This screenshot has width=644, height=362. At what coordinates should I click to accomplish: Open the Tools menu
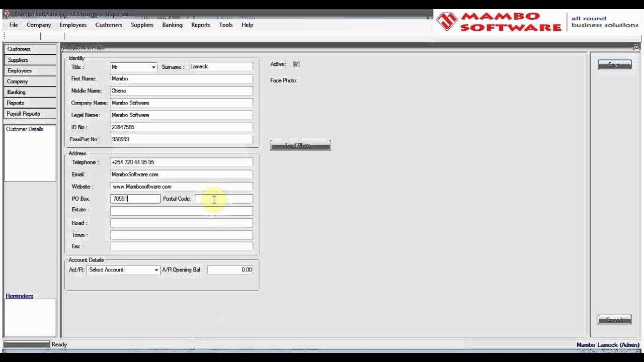[x=225, y=25]
